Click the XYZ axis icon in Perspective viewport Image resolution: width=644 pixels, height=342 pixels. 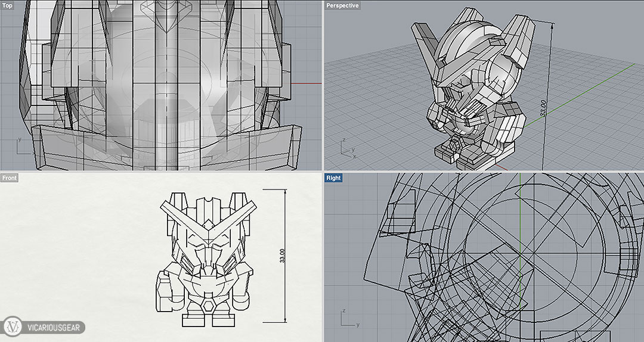click(346, 148)
